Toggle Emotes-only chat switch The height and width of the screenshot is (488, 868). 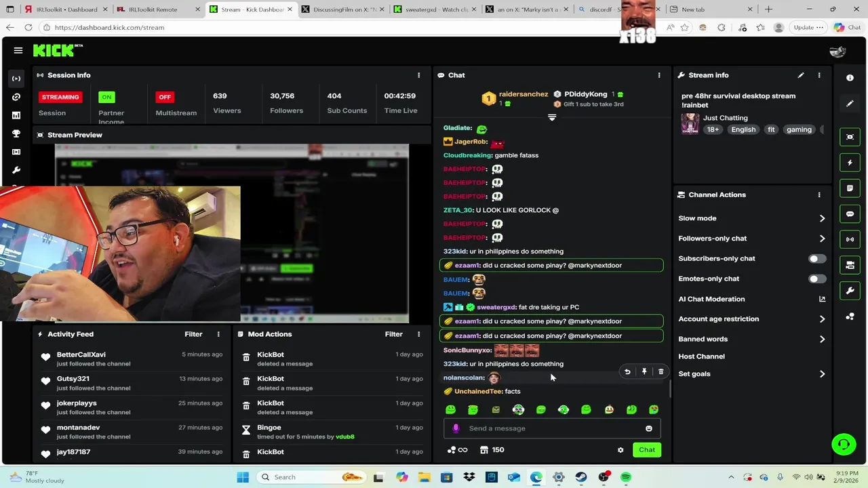click(x=817, y=279)
